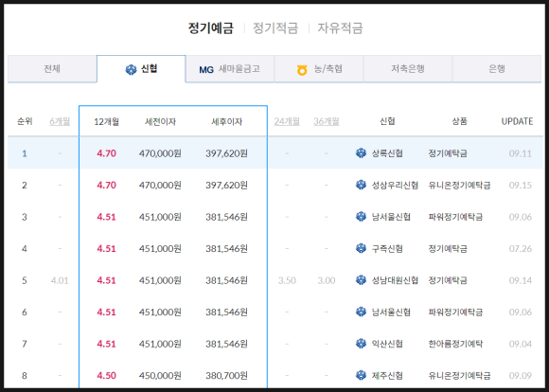Click 380,700원 after-tax interest value

[x=226, y=375]
